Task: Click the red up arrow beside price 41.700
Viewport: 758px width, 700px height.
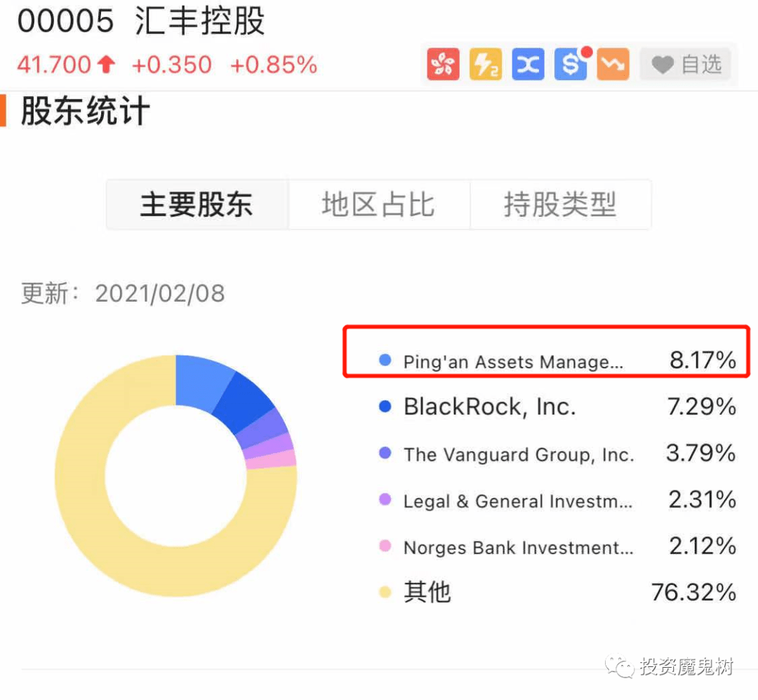Action: point(107,65)
